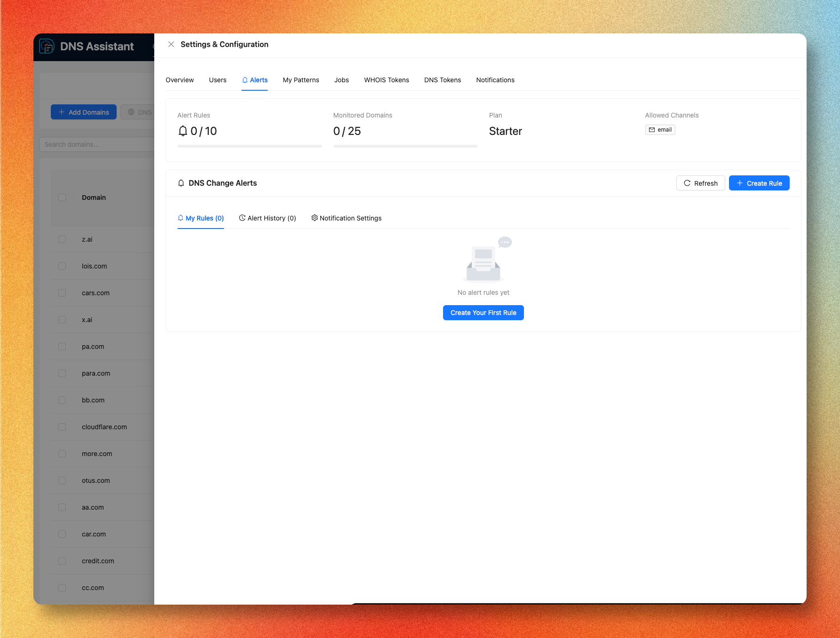The height and width of the screenshot is (638, 840).
Task: Switch to the Overview tab
Action: [x=180, y=80]
